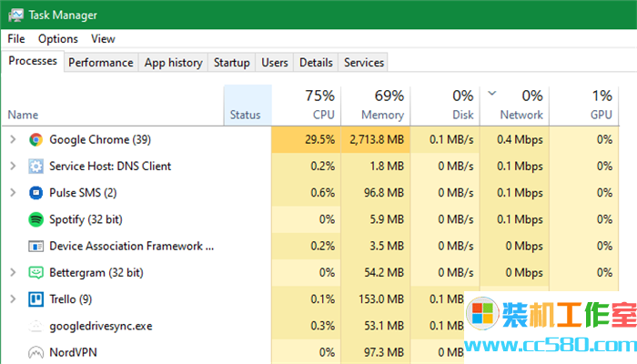
Task: Select the Processes tab
Action: (x=33, y=61)
